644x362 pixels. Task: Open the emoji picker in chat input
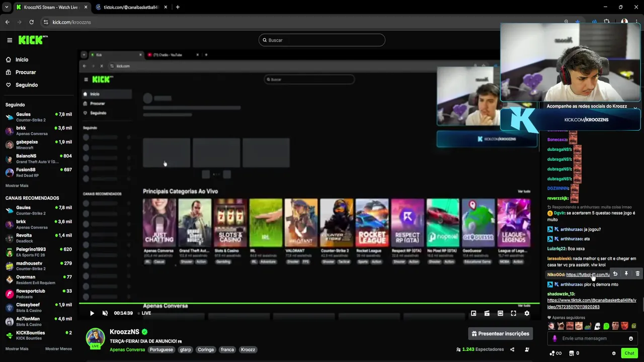tap(631, 338)
